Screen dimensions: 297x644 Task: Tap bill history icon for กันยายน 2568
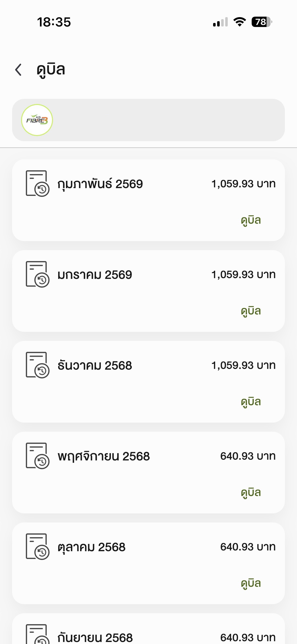[38, 634]
